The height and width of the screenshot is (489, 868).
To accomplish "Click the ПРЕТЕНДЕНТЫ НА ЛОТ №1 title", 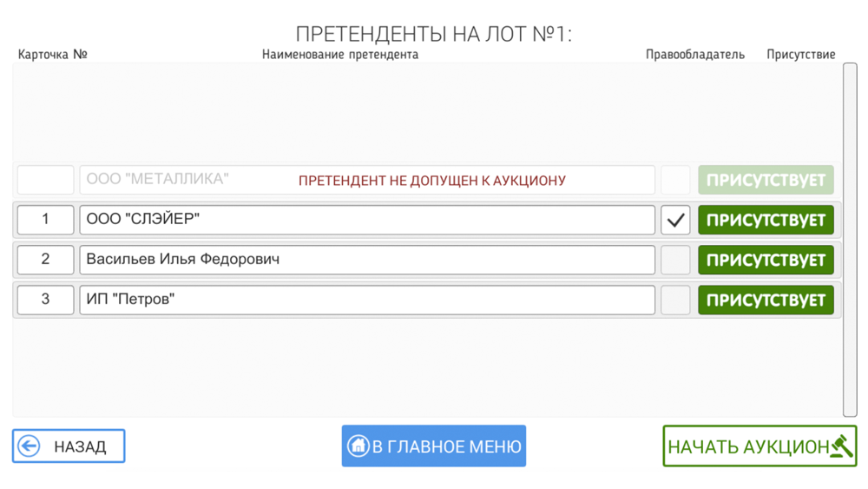I will click(433, 34).
